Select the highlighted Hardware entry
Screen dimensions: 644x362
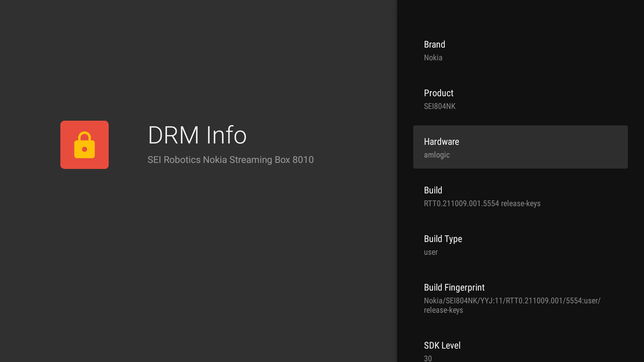[521, 147]
